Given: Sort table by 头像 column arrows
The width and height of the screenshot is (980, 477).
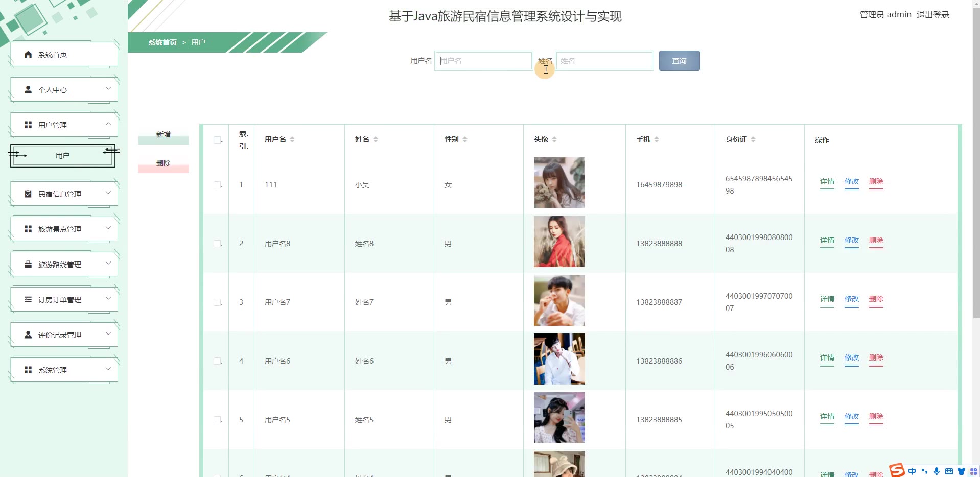Looking at the screenshot, I should click(554, 139).
